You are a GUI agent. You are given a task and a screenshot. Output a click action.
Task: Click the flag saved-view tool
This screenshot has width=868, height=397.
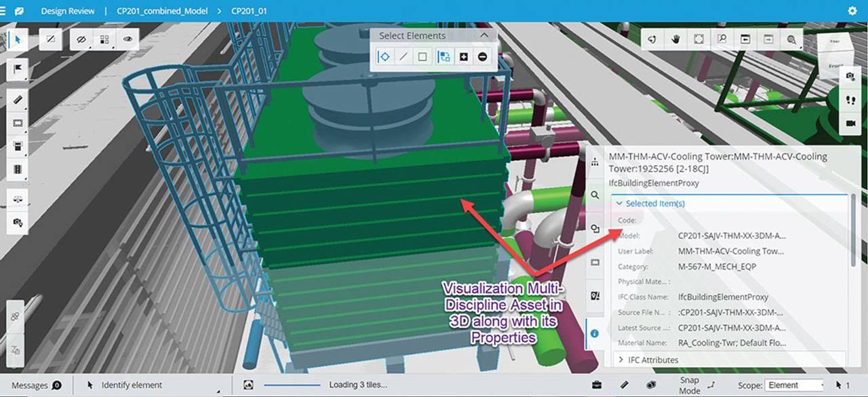coord(18,69)
